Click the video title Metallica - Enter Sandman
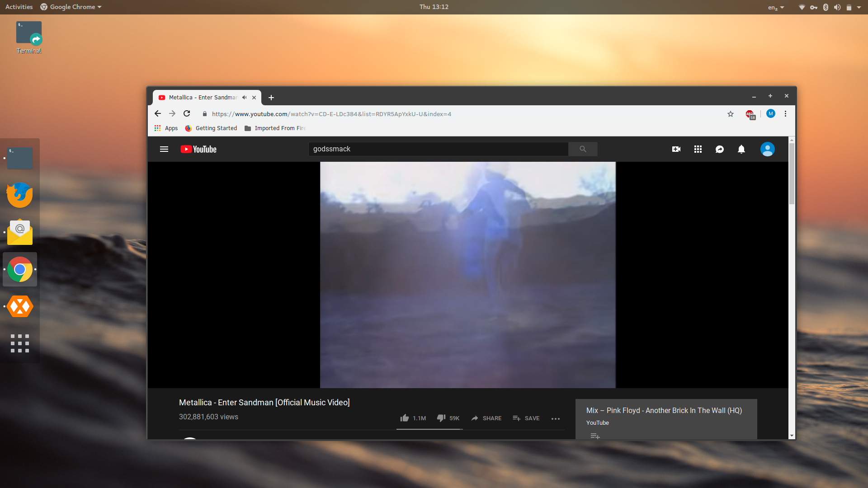 pyautogui.click(x=264, y=403)
